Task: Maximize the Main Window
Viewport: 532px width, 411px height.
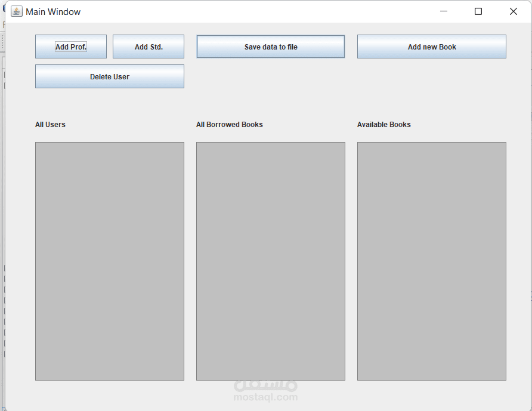Action: (x=478, y=11)
